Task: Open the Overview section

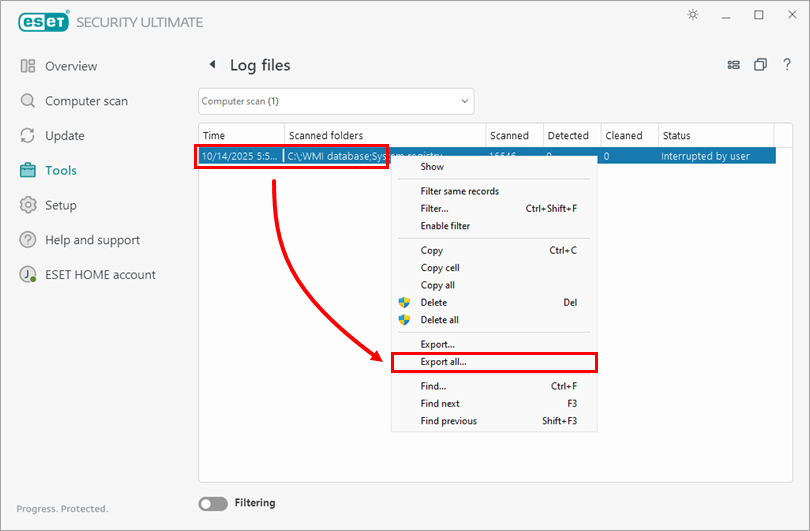Action: coord(71,66)
